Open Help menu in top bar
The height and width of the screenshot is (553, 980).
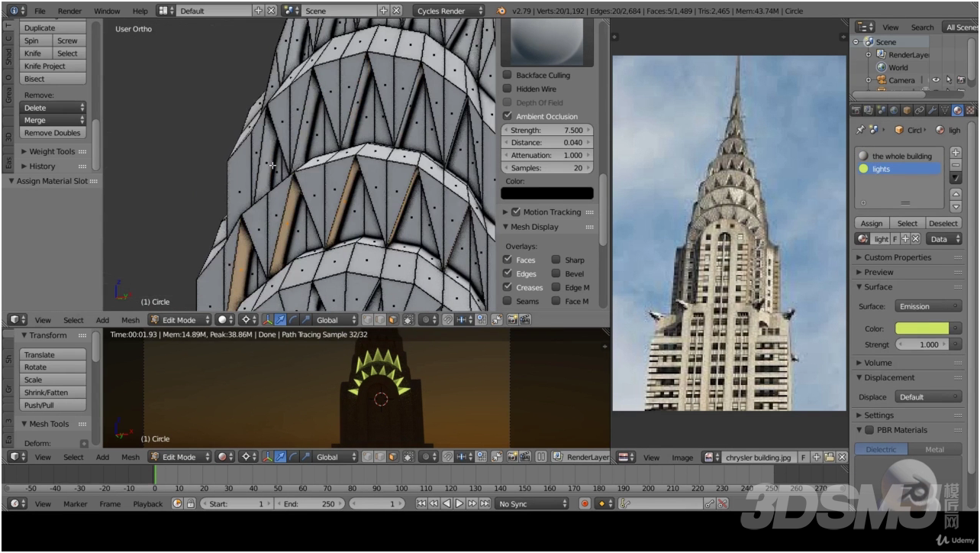[140, 11]
